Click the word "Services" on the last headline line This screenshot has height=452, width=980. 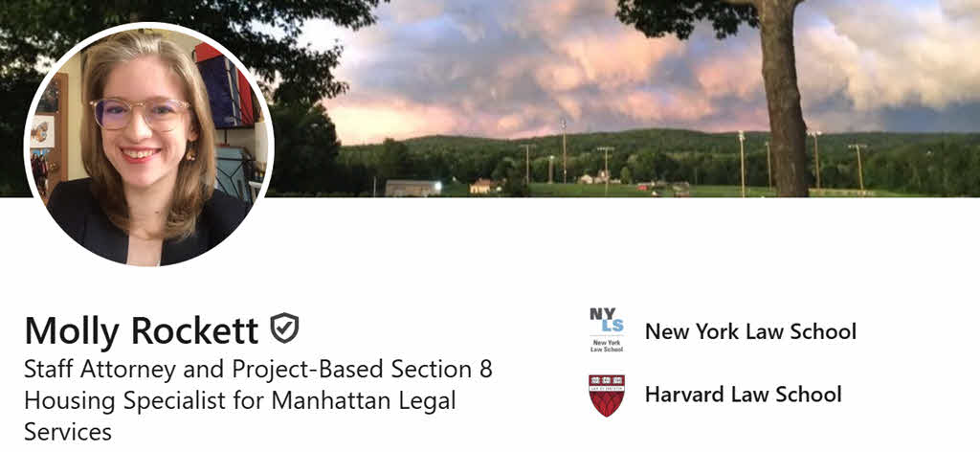(x=68, y=432)
